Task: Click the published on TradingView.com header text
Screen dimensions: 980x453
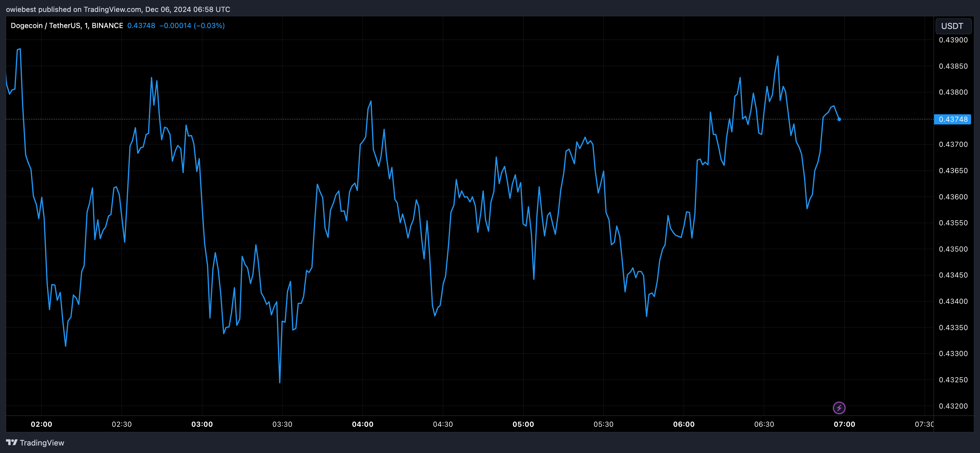Action: (118, 9)
